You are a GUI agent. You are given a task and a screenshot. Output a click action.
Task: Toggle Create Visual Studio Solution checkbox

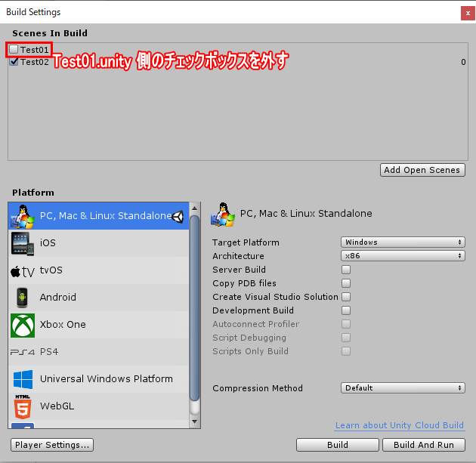point(346,297)
